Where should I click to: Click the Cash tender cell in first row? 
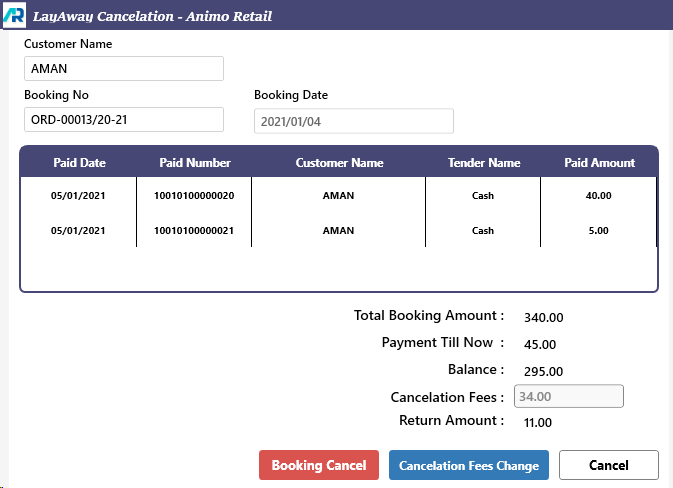[x=483, y=196]
